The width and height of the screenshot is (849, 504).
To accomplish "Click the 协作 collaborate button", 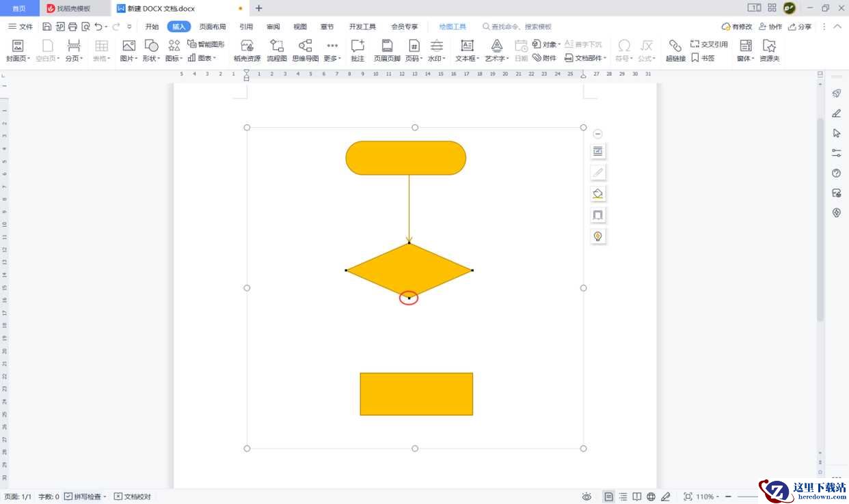I will click(x=770, y=27).
